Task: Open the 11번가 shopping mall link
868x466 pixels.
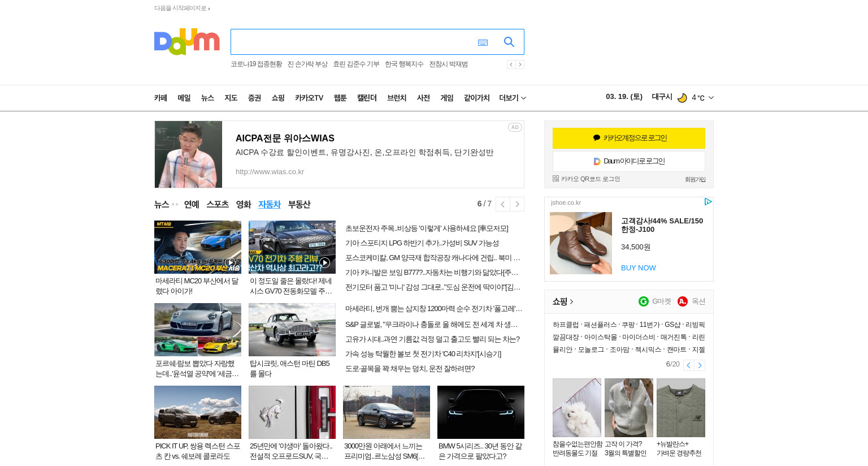Action: (x=650, y=325)
